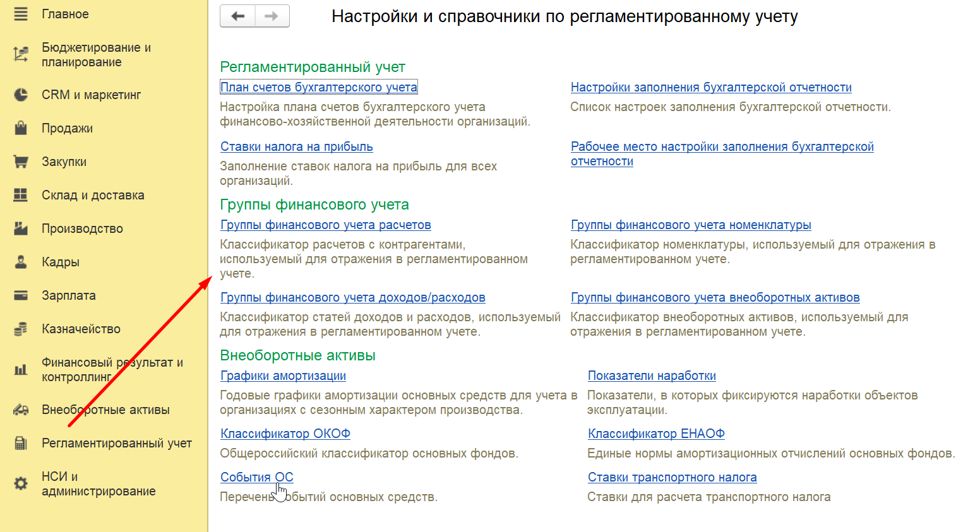The image size is (980, 532).
Task: Open Группы финансового учета внеоборотных активов
Action: click(x=715, y=297)
